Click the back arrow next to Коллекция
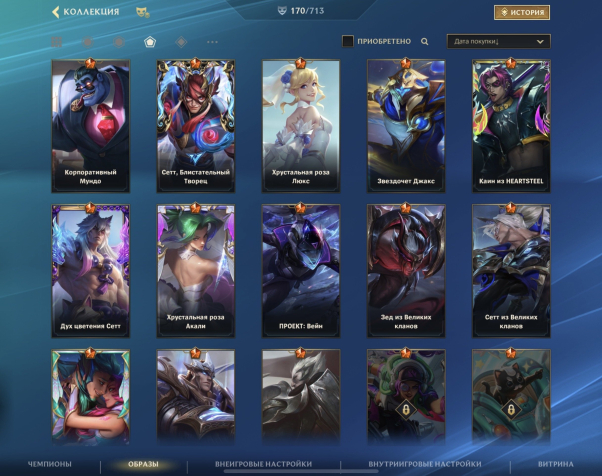This screenshot has width=602, height=476. point(56,12)
